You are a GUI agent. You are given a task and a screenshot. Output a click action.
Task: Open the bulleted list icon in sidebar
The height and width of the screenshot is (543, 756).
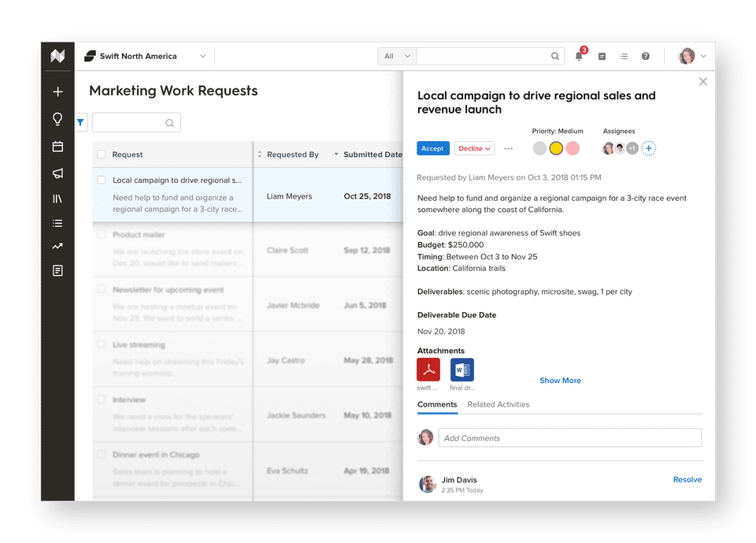(57, 223)
